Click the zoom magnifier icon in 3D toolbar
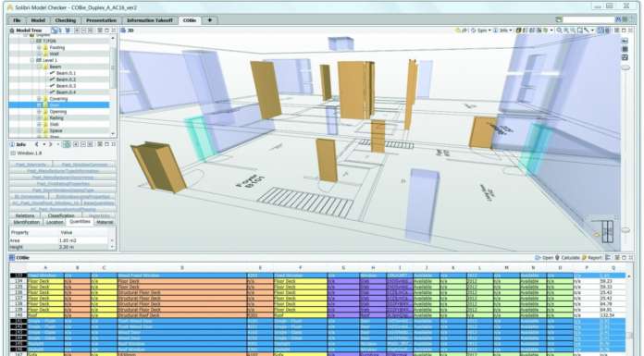The height and width of the screenshot is (356, 644). click(x=559, y=31)
